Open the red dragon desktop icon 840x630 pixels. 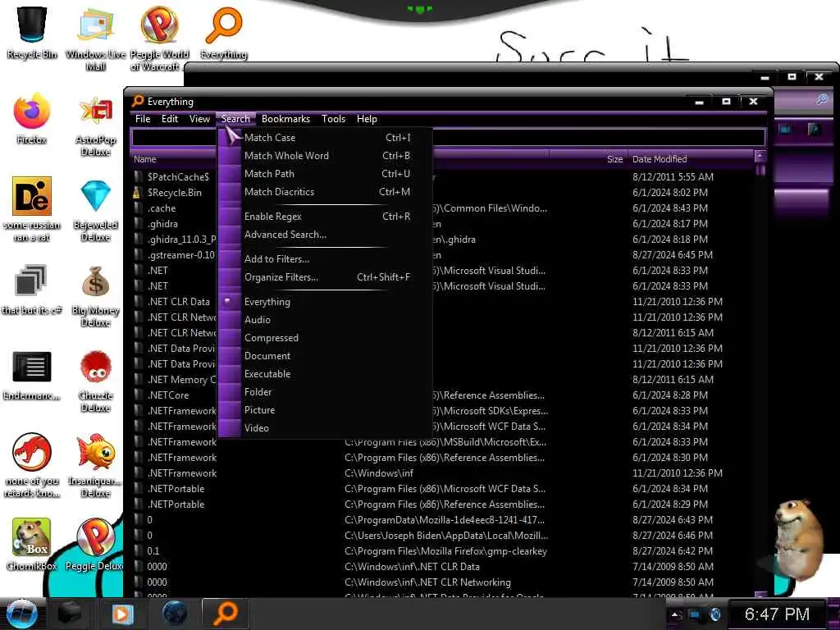(32, 465)
